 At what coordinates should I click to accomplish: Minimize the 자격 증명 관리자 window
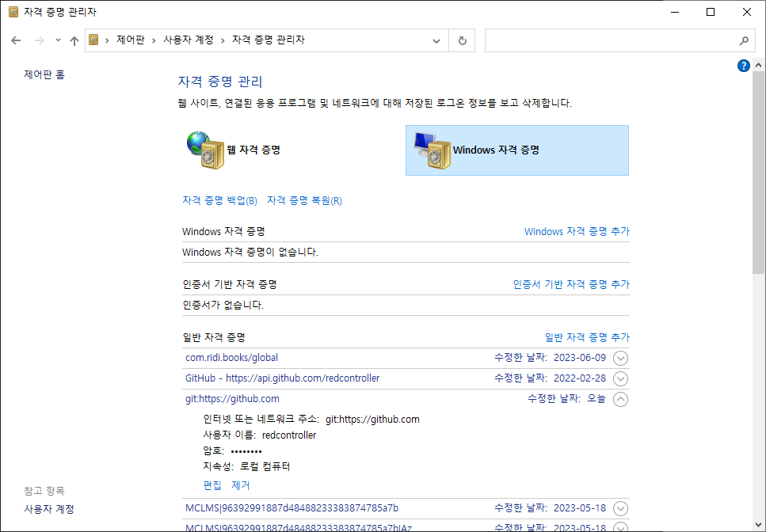[x=675, y=12]
